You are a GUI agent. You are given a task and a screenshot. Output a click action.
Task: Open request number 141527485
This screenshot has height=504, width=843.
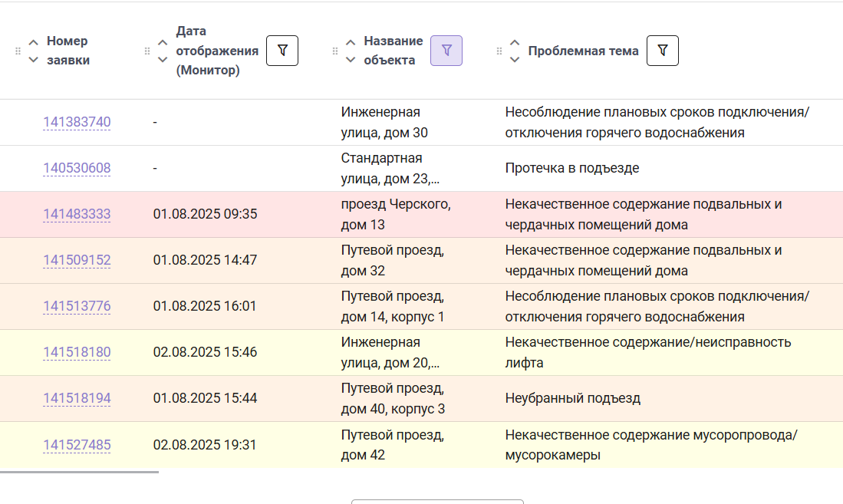(x=77, y=445)
